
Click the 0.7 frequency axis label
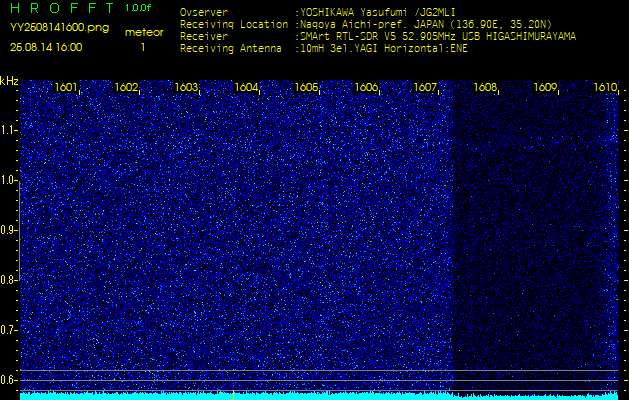pyautogui.click(x=9, y=330)
